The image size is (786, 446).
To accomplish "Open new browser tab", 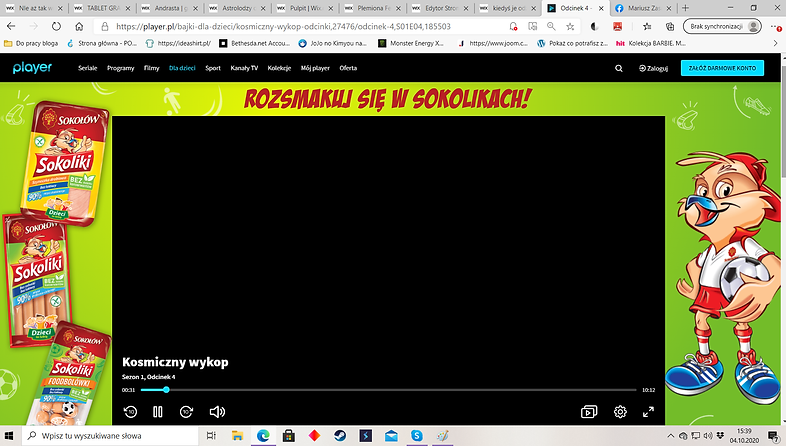I will pyautogui.click(x=685, y=8).
